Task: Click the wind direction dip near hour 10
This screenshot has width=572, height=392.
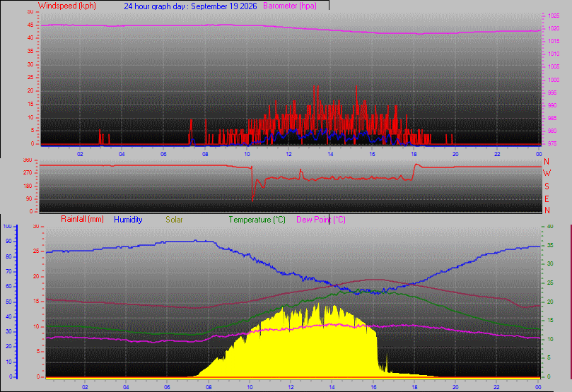Action: pyautogui.click(x=252, y=184)
